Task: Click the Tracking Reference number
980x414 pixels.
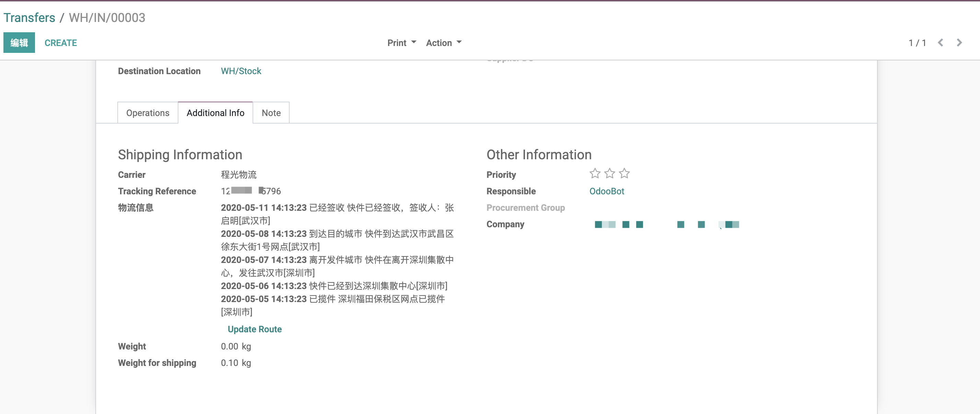Action: pos(251,191)
